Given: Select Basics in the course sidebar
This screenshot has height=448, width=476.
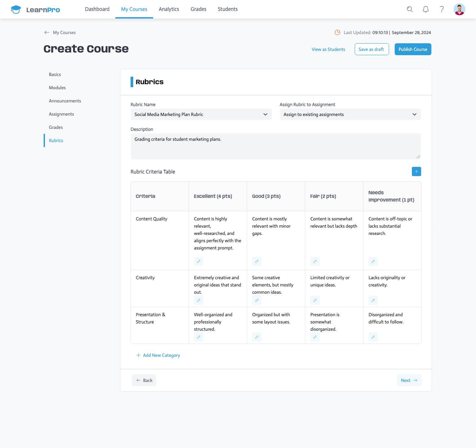Looking at the screenshot, I should click(x=55, y=74).
